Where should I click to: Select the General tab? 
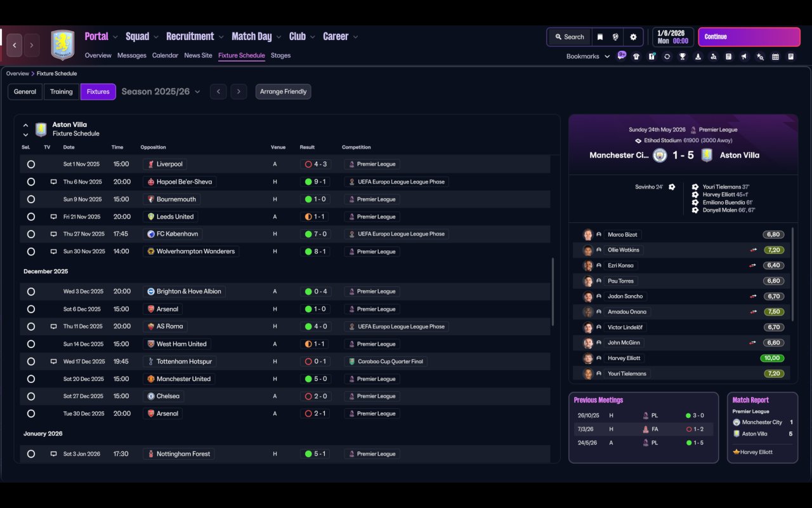(25, 91)
